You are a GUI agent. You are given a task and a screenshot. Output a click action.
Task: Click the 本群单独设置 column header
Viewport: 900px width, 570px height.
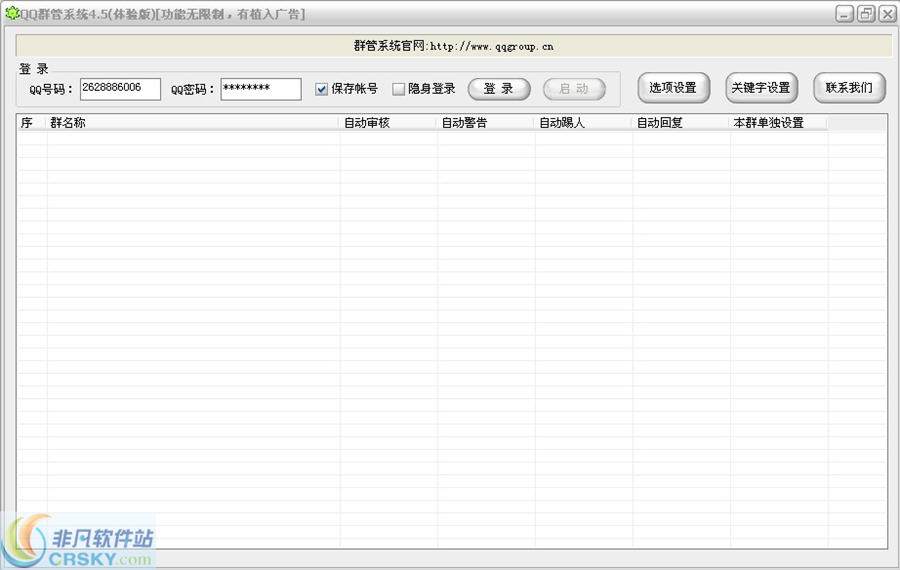779,122
